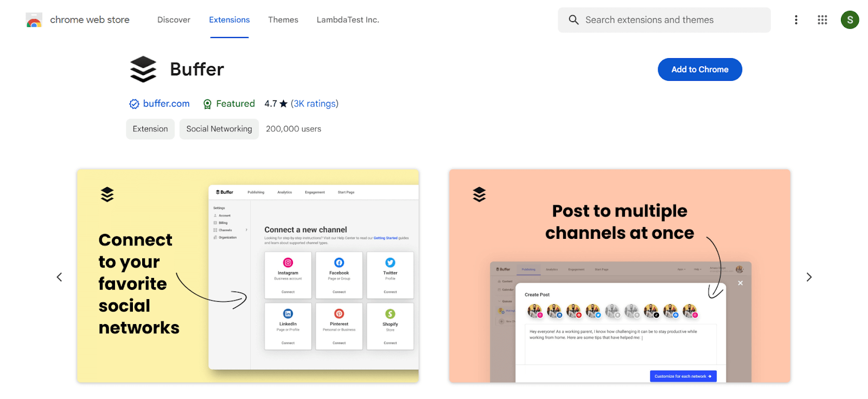
Task: Click the Social Networking category chip
Action: click(219, 129)
